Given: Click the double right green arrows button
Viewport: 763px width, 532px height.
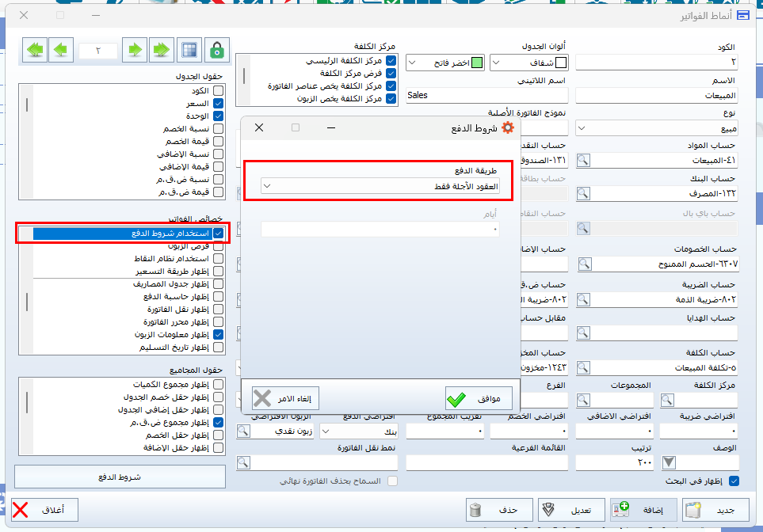Looking at the screenshot, I should tap(162, 50).
